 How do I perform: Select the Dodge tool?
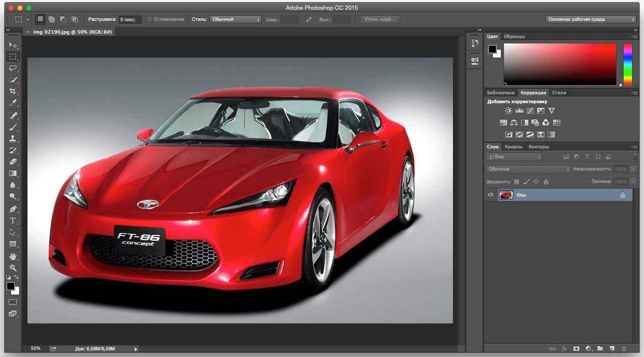pos(13,196)
